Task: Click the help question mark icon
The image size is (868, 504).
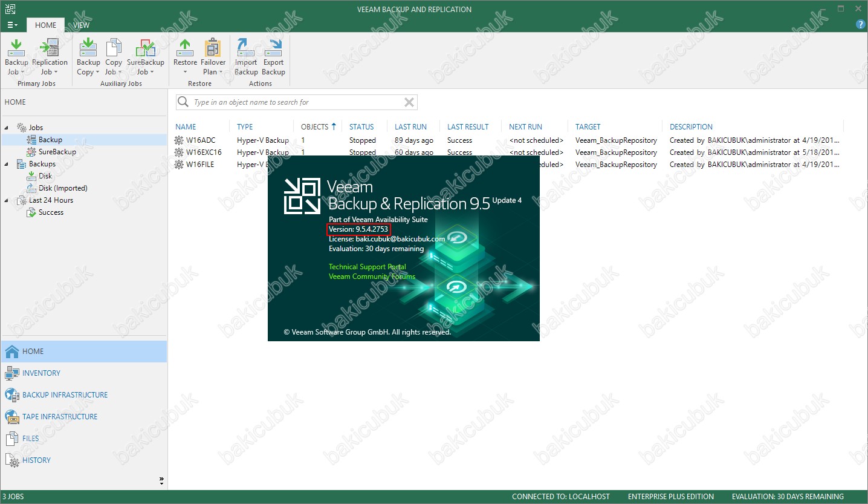Action: [861, 24]
